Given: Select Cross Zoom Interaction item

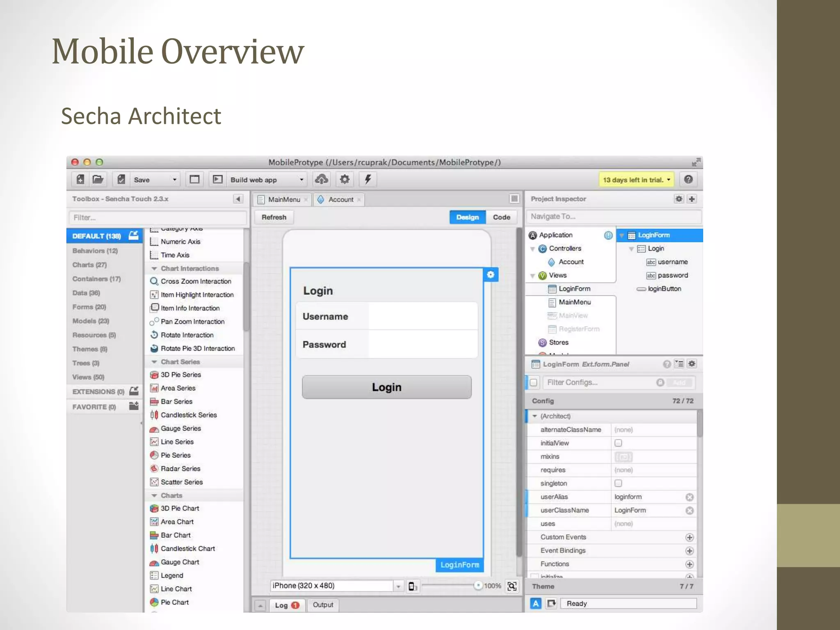Looking at the screenshot, I should tap(191, 281).
